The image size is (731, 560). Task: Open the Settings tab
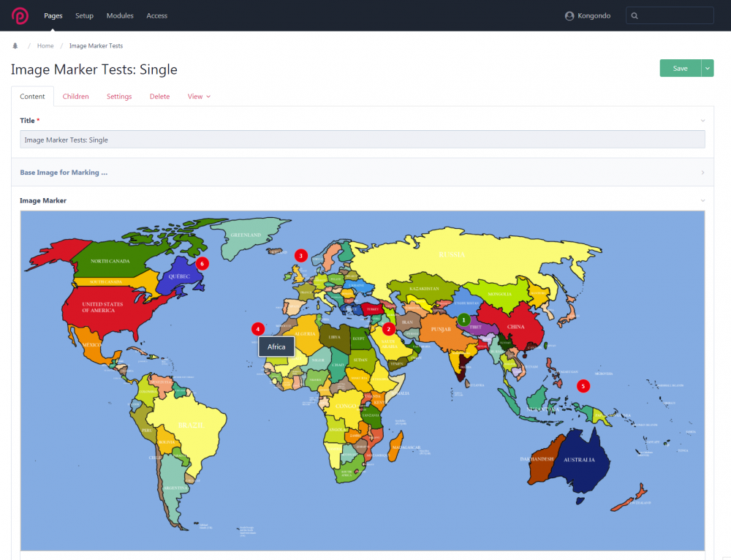pos(119,97)
